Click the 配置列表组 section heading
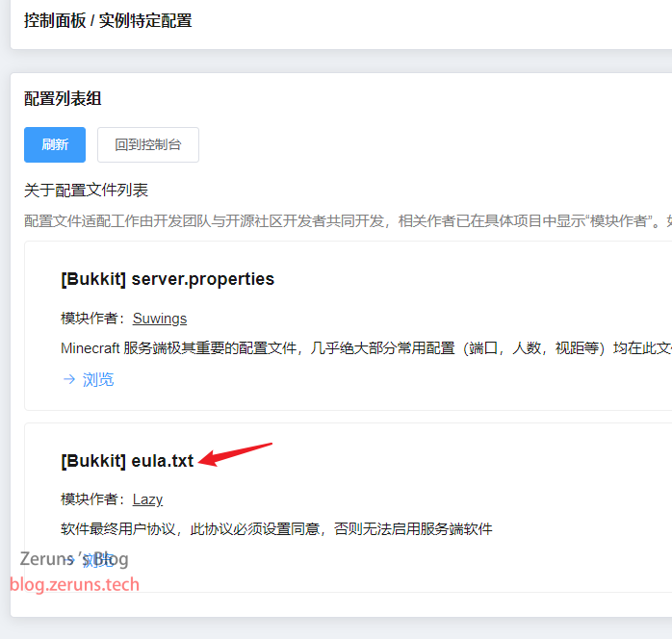 click(x=63, y=99)
